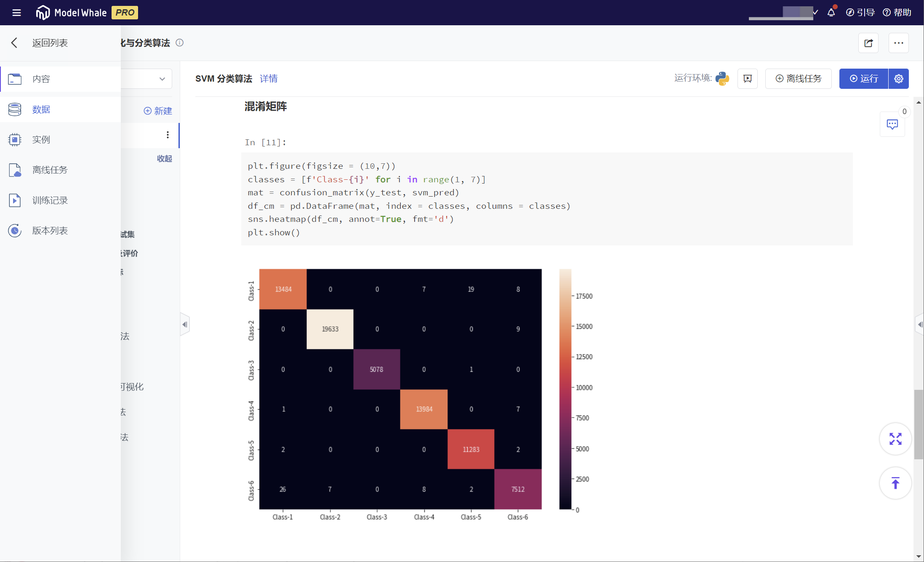The height and width of the screenshot is (562, 924).
Task: Select 数据 in the sidebar
Action: click(61, 109)
